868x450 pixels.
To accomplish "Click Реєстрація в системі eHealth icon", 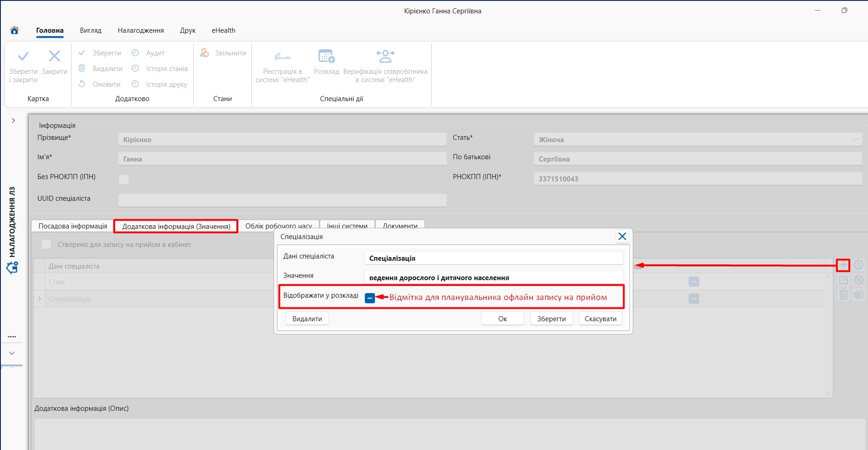I will pos(282,56).
